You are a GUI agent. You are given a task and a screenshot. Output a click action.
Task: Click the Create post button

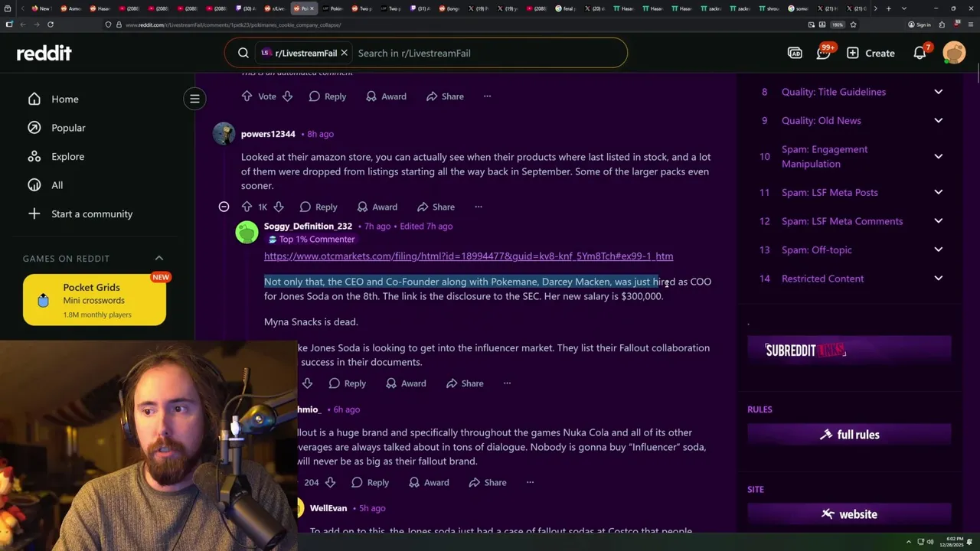point(871,53)
